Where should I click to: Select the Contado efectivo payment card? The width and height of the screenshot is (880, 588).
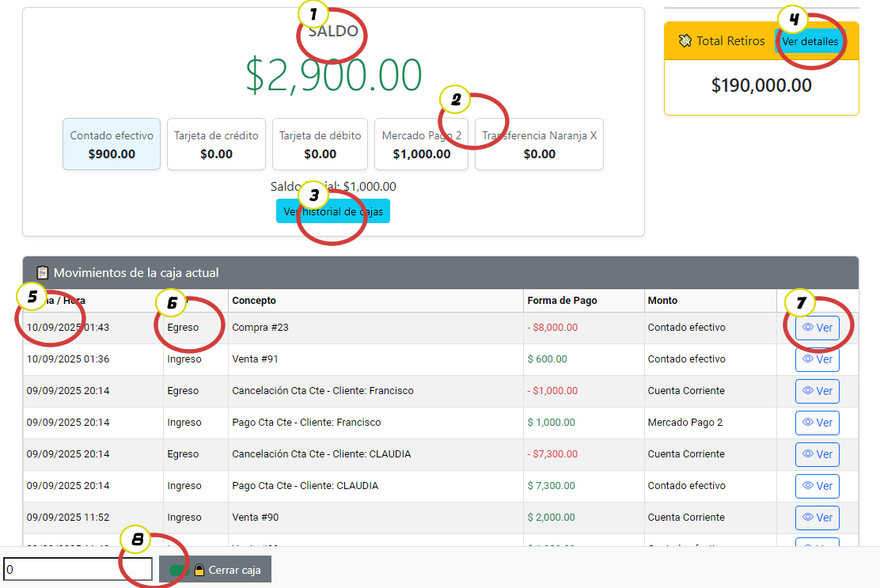pyautogui.click(x=112, y=145)
